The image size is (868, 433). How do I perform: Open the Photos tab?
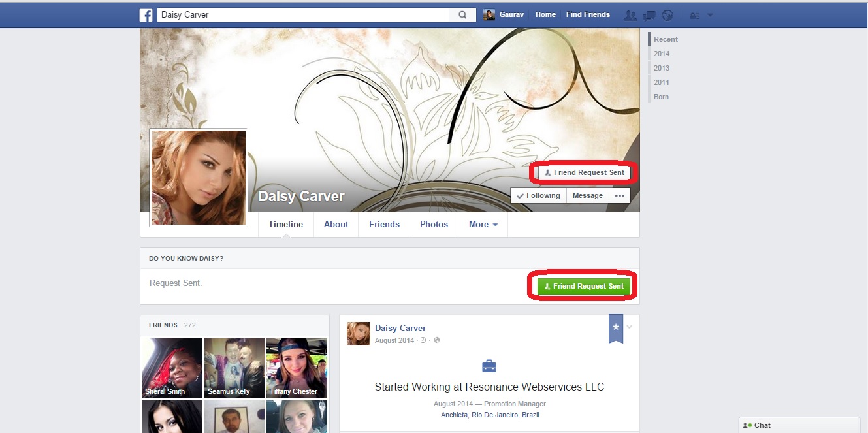tap(434, 224)
